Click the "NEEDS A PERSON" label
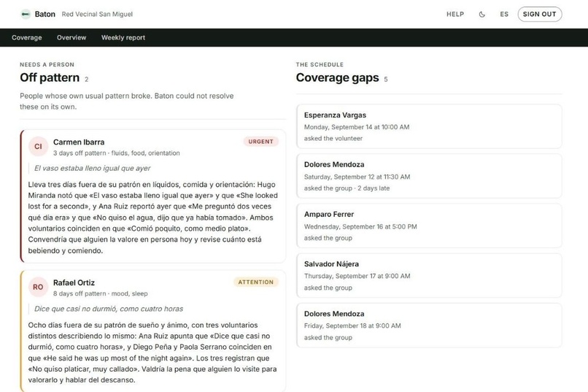 pyautogui.click(x=47, y=64)
